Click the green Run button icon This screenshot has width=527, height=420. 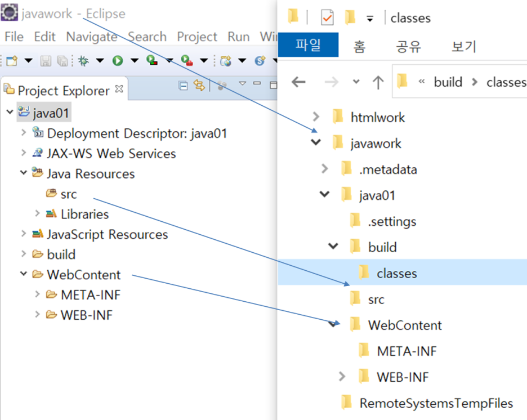tap(118, 61)
